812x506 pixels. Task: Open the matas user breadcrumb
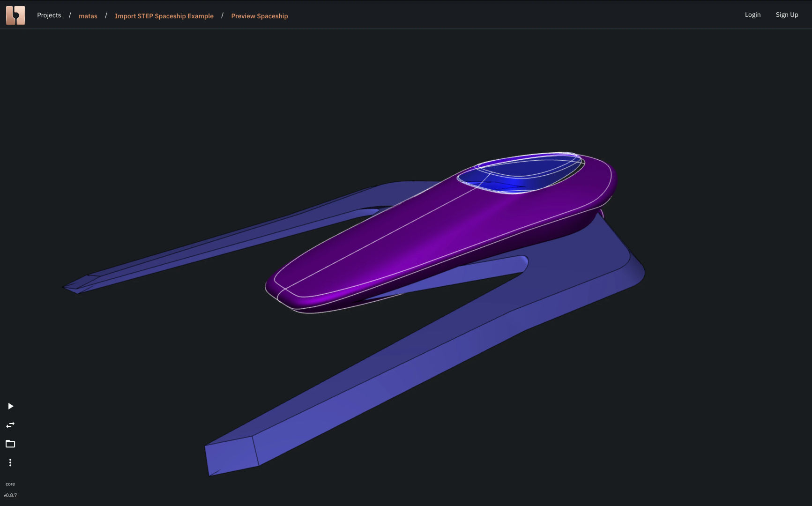pos(88,16)
